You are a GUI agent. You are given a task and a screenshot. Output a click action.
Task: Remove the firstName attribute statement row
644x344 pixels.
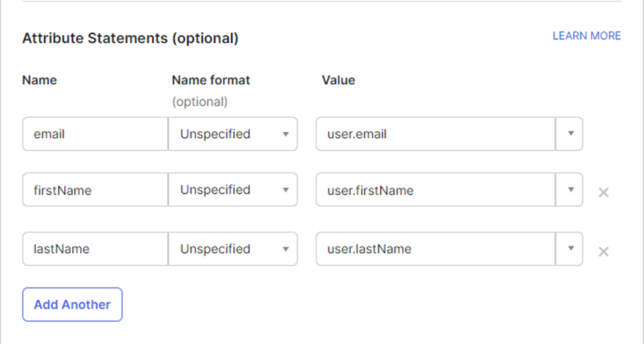(603, 192)
